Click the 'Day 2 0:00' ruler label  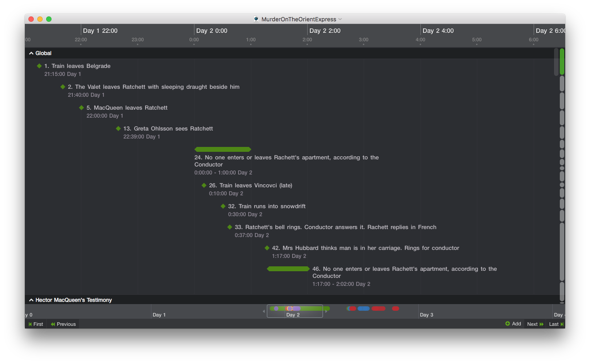(212, 31)
